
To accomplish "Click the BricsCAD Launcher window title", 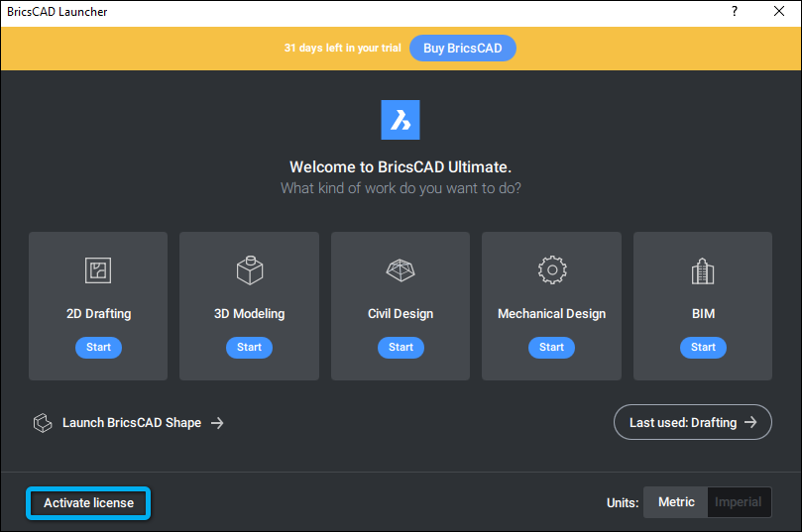I will [x=57, y=12].
